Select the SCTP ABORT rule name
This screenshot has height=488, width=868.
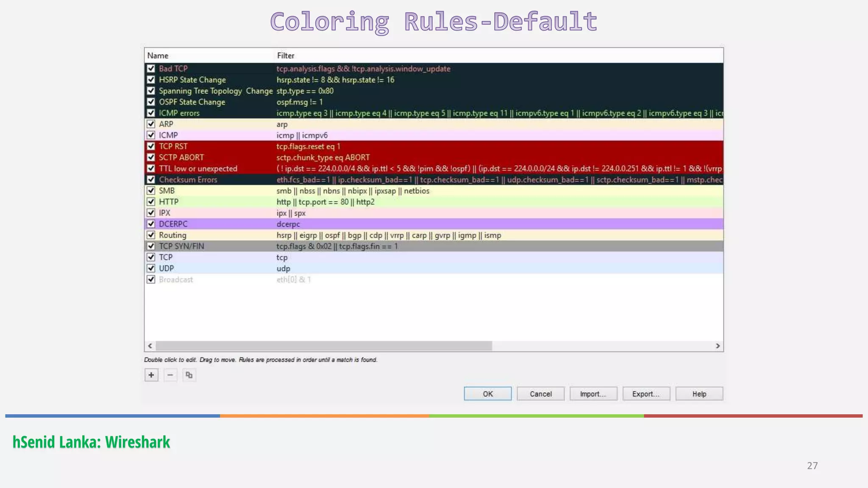pyautogui.click(x=181, y=157)
